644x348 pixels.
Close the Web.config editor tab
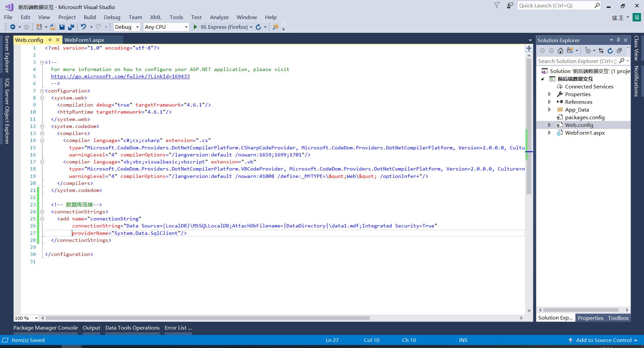click(57, 40)
